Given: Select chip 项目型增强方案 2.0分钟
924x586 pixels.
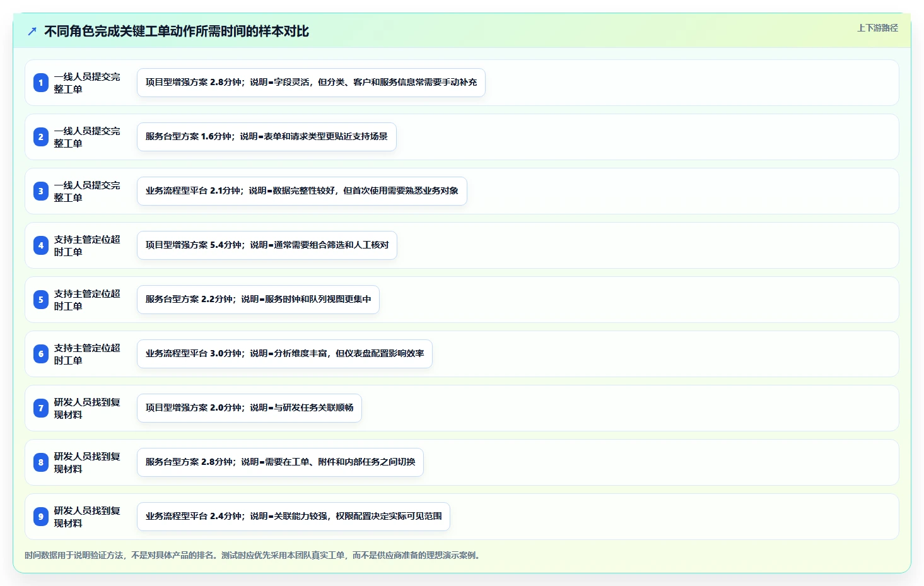Looking at the screenshot, I should (x=249, y=408).
